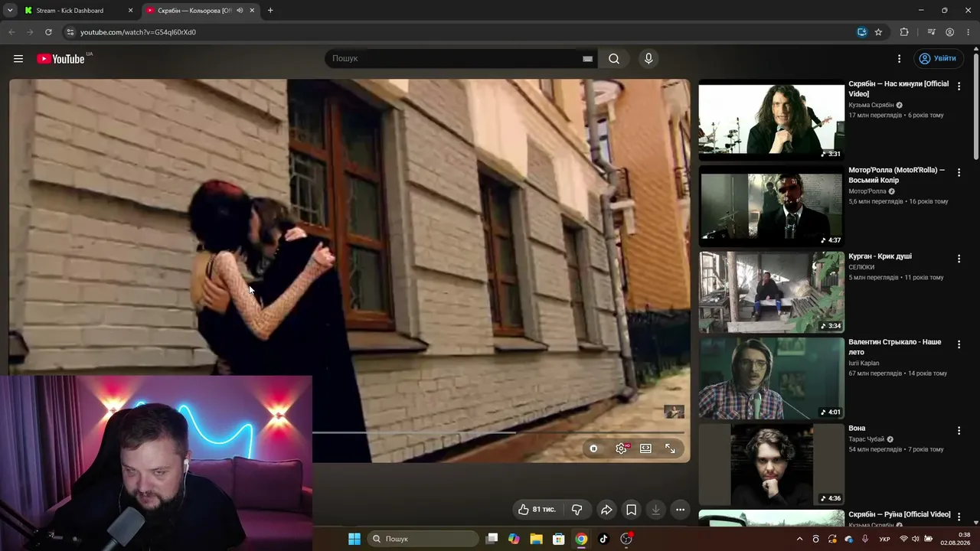Open more actions below the video

pos(680,510)
